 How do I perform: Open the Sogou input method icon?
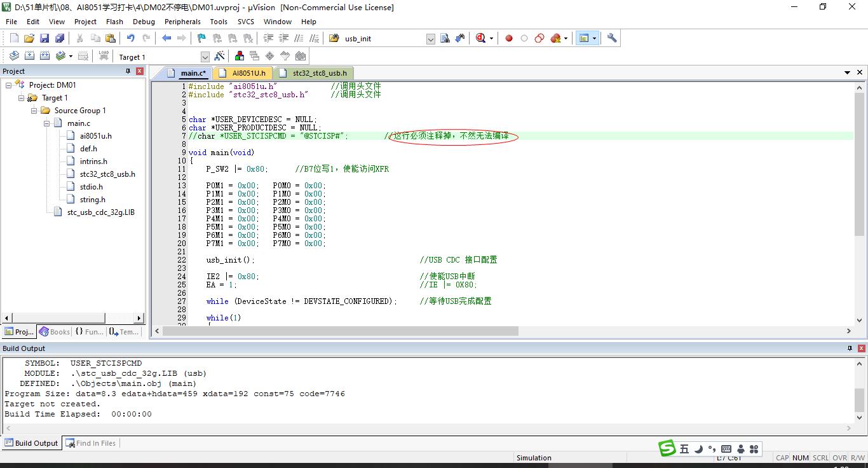point(667,449)
